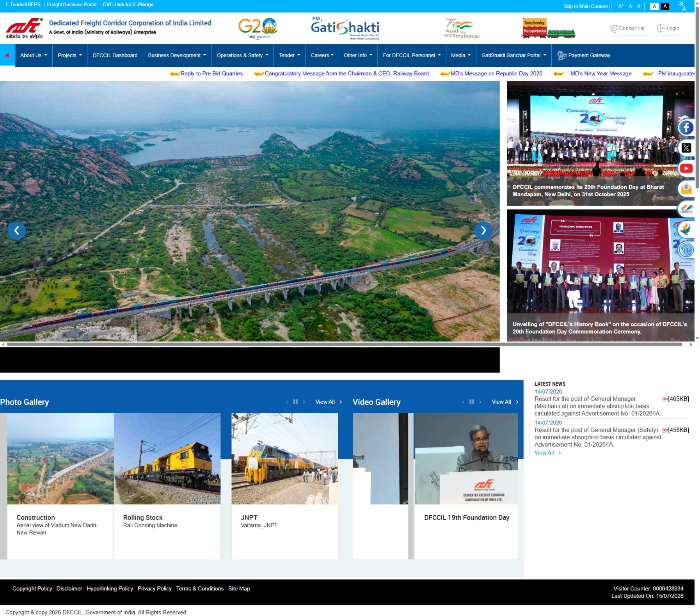This screenshot has width=700, height=616.
Task: Open the X (Twitter) social icon
Action: pos(686,148)
